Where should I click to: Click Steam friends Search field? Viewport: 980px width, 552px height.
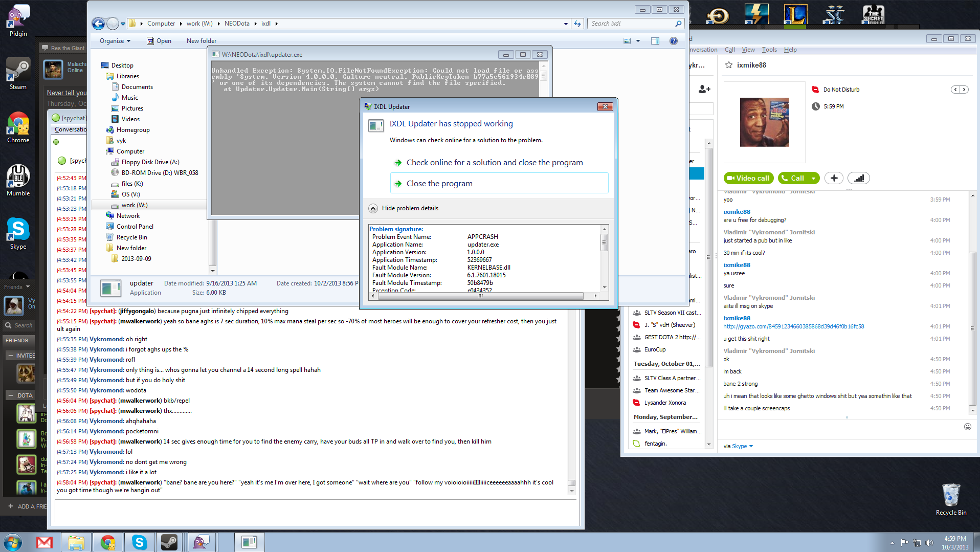click(x=19, y=325)
